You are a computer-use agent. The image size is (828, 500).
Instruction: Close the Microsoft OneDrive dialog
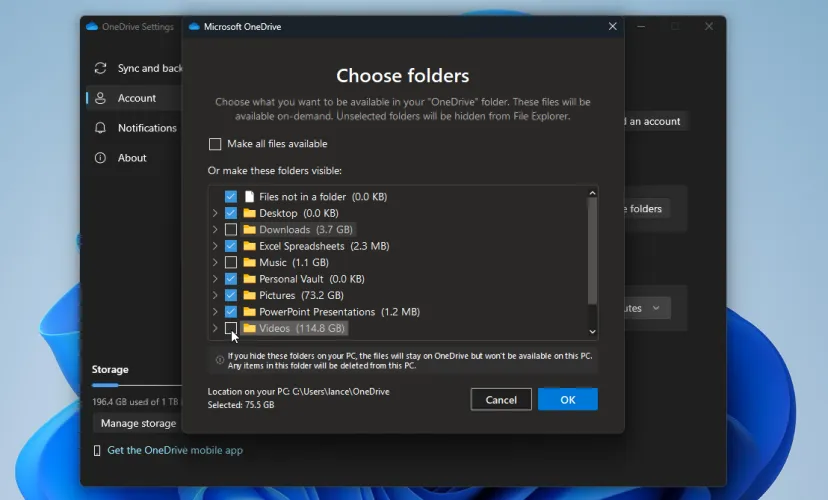tap(611, 27)
